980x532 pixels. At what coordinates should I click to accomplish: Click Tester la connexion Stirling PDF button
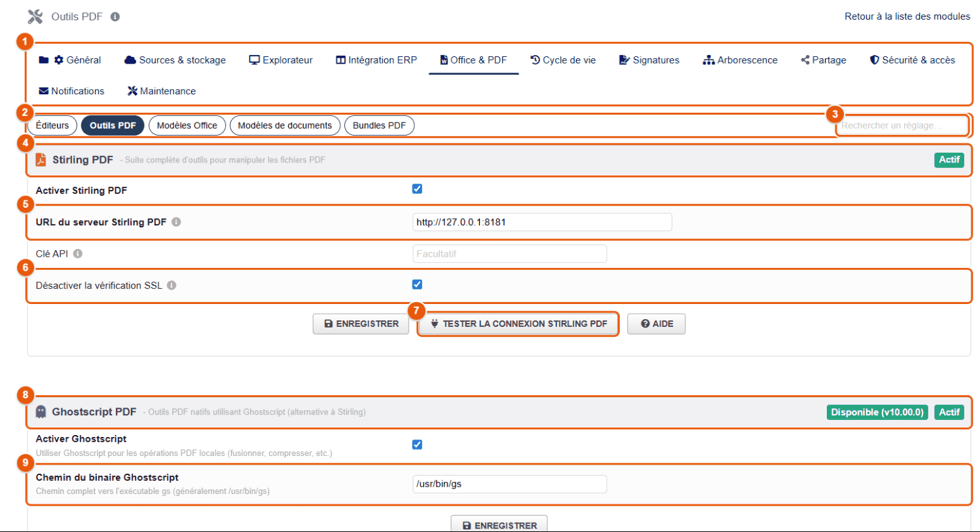coord(518,324)
